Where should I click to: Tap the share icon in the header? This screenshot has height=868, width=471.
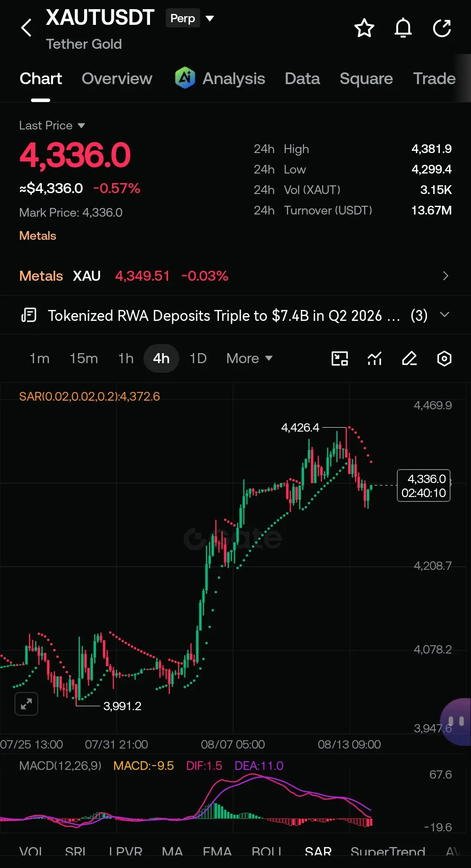pos(442,28)
